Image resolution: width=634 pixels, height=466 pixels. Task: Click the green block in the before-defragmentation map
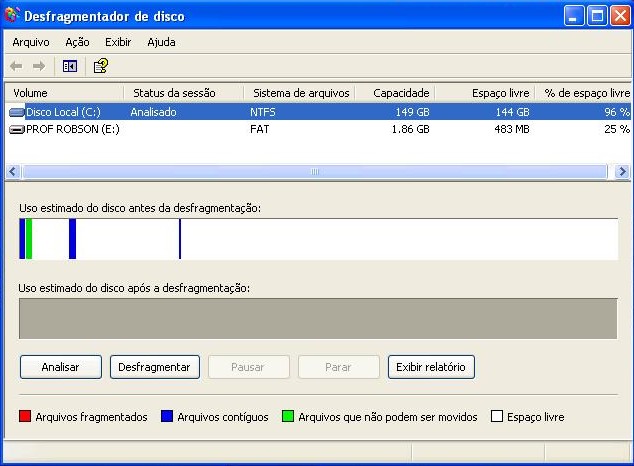click(x=29, y=239)
